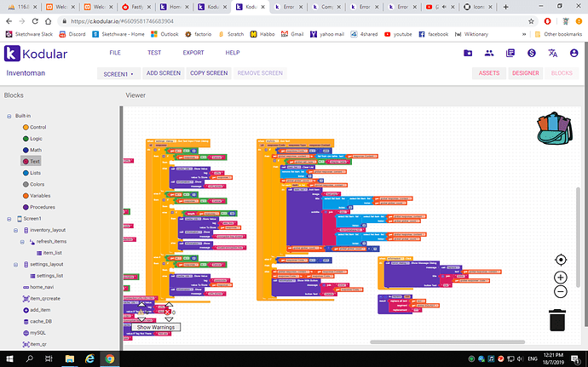Click the taskbar volume icon
The image size is (588, 367).
click(520, 358)
